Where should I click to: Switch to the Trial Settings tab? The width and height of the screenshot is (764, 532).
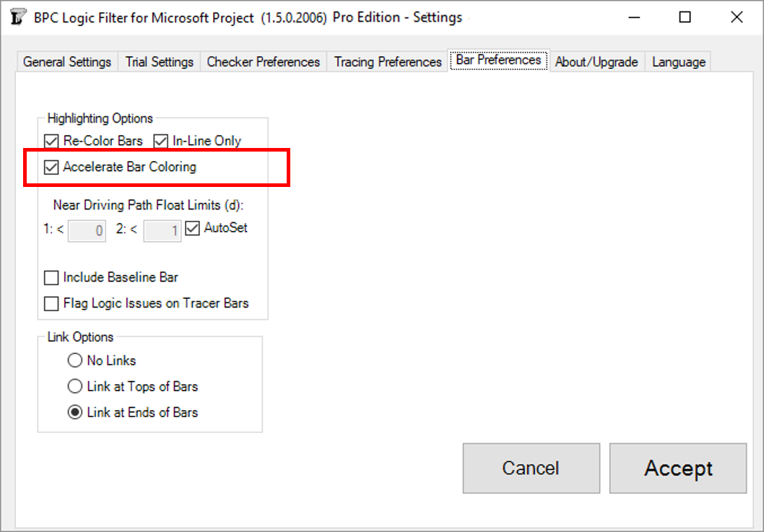(x=160, y=62)
